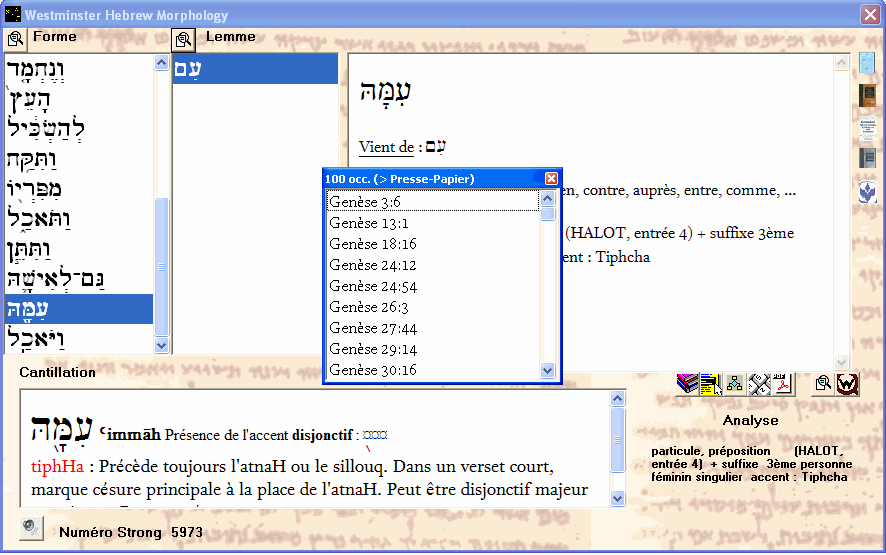This screenshot has width=886, height=555.
Task: Select Genèse 13:1 in occurrences list
Action: [433, 223]
